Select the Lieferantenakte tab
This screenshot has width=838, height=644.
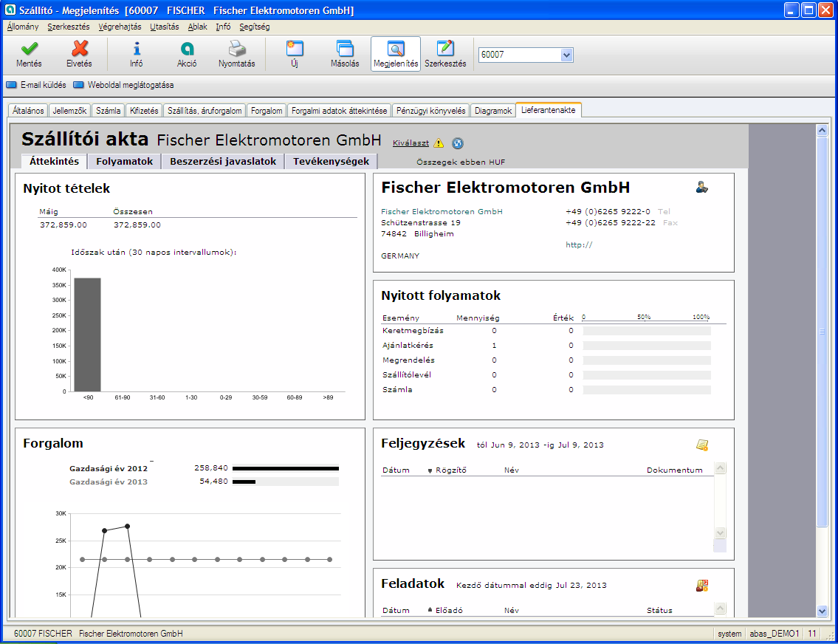point(549,109)
